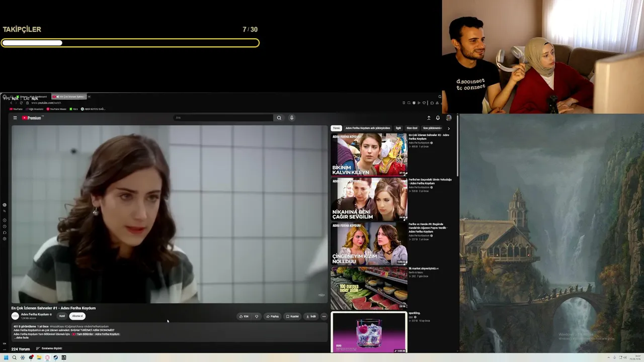644x362 pixels.
Task: Open the ÇİNGENEYİM KIZIM NOLDUU thumbnail
Action: 369,244
